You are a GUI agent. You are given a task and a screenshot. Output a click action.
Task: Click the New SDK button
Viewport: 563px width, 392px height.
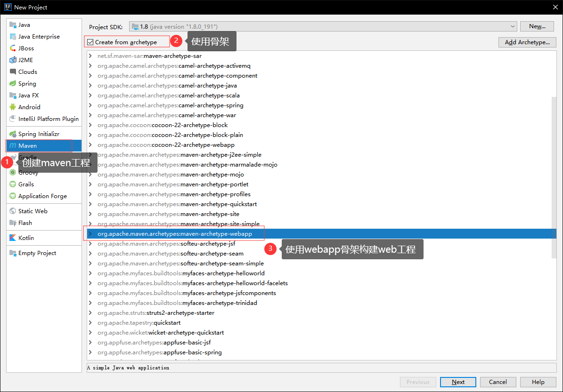(537, 26)
